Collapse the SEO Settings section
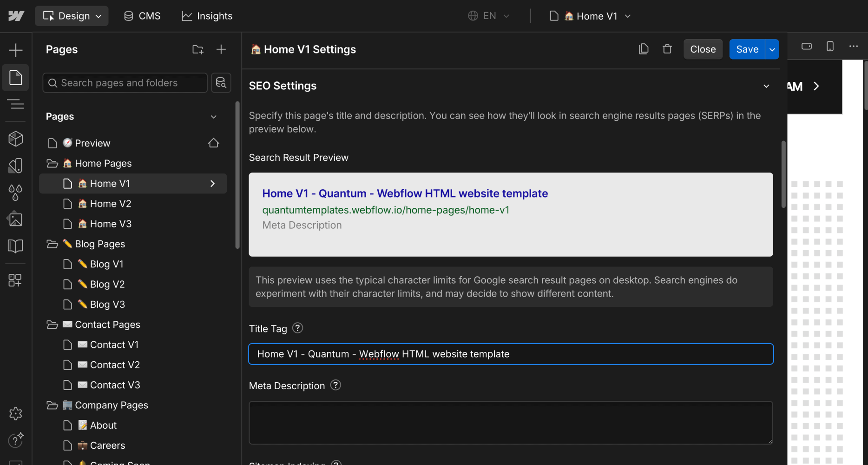The image size is (868, 465). tap(766, 86)
